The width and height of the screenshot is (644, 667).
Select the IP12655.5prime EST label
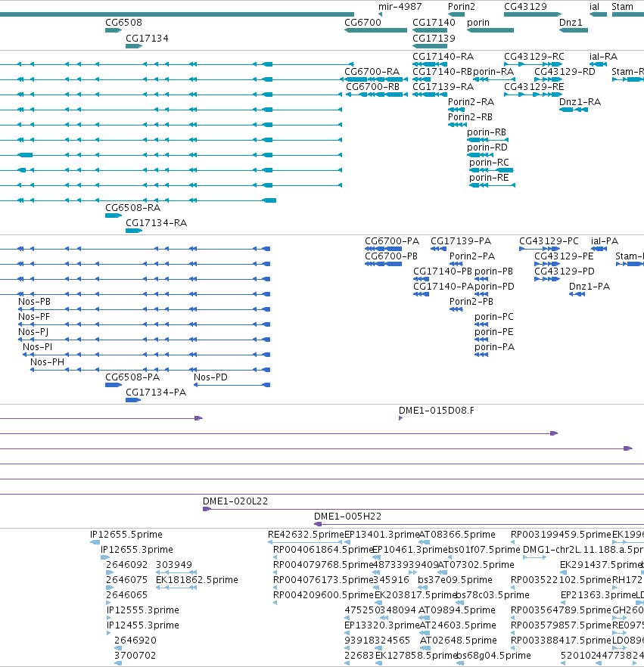(x=126, y=534)
